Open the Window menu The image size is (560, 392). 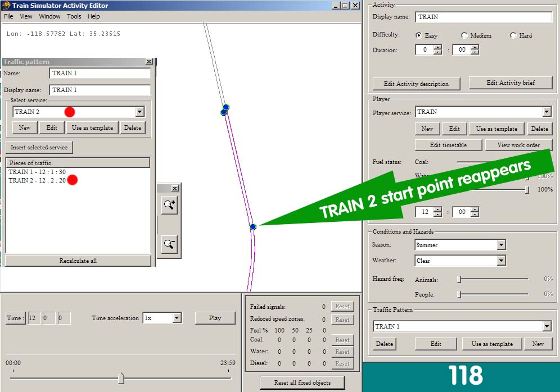click(49, 16)
